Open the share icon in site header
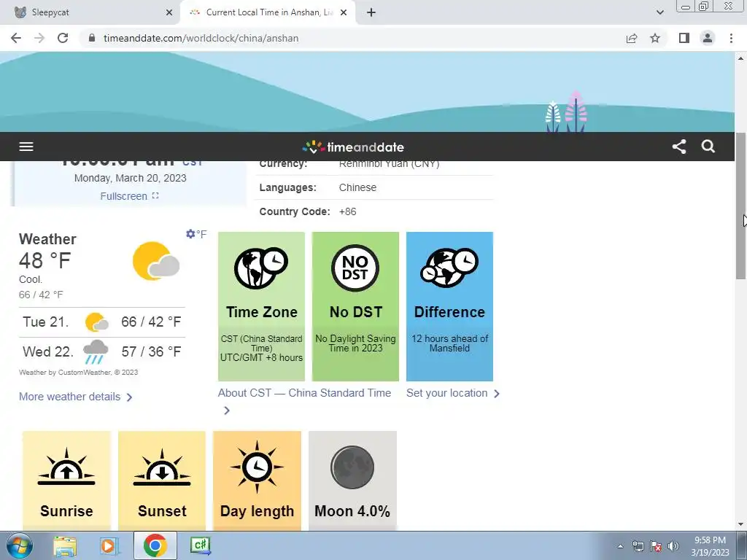Viewport: 747px width, 560px height. (x=679, y=147)
